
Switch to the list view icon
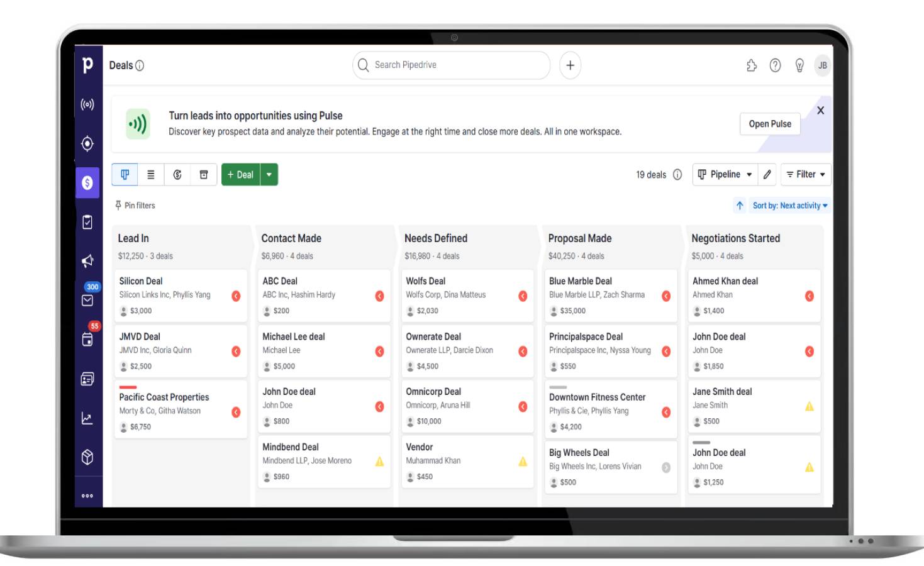(150, 174)
